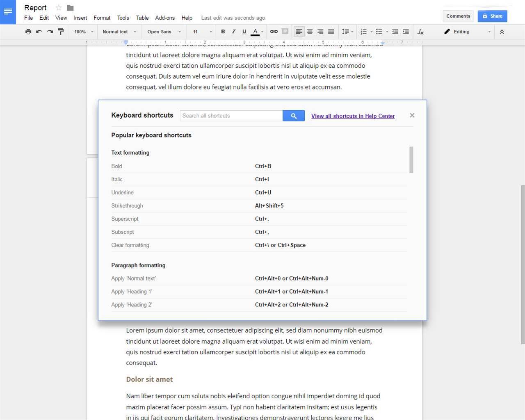Click the Report document title
Screen dimensions: 525x420
point(35,7)
